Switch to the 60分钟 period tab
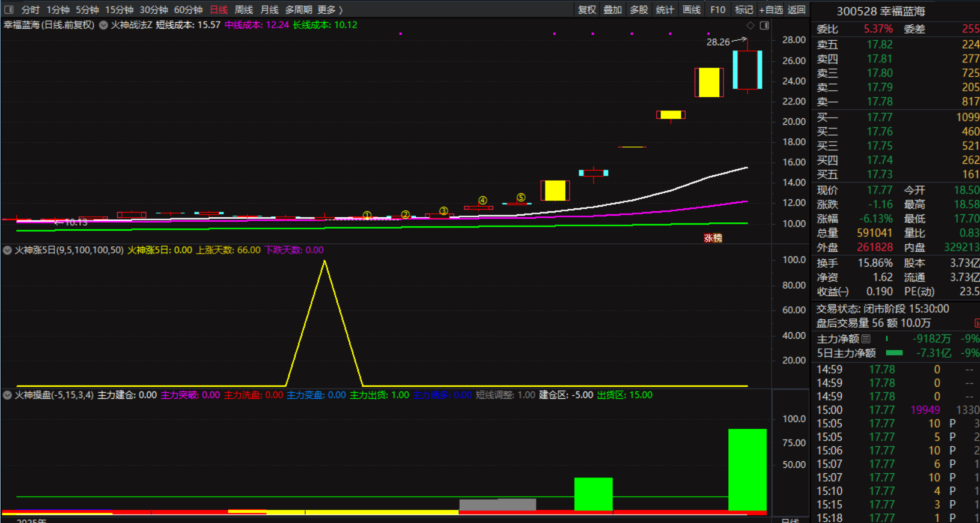The height and width of the screenshot is (523, 980). click(x=188, y=10)
